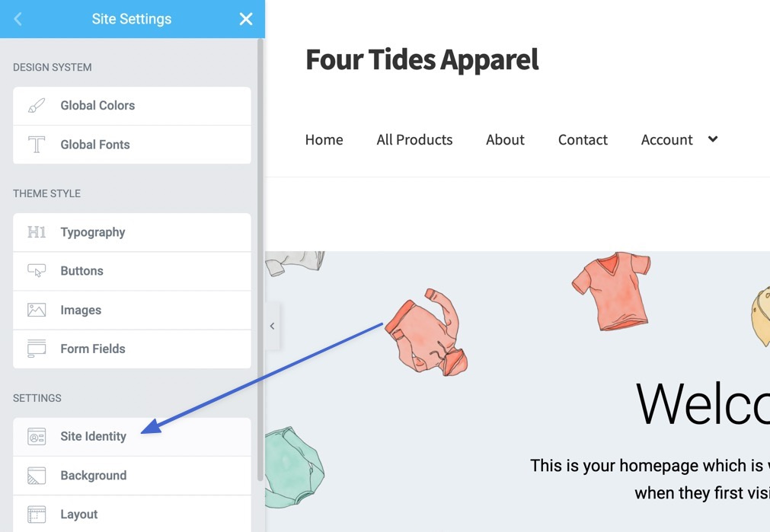770x532 pixels.
Task: Collapse the panel with side arrow
Action: point(272,326)
